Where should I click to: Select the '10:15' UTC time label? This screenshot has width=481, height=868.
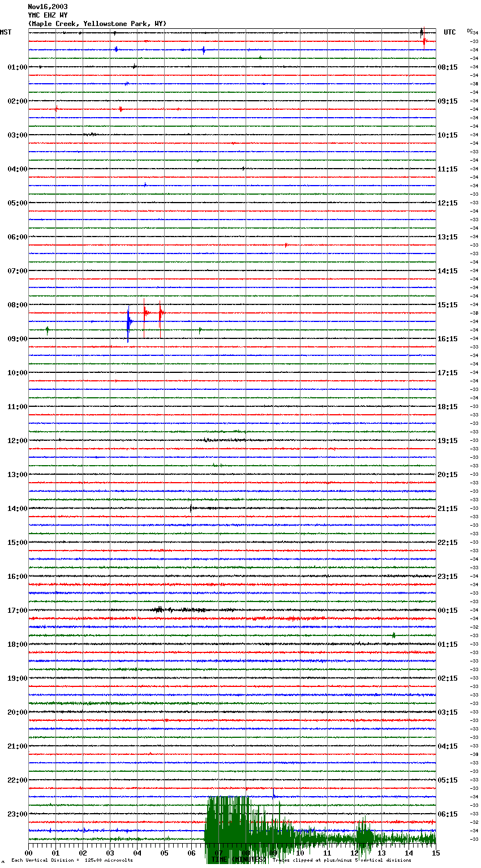point(448,135)
